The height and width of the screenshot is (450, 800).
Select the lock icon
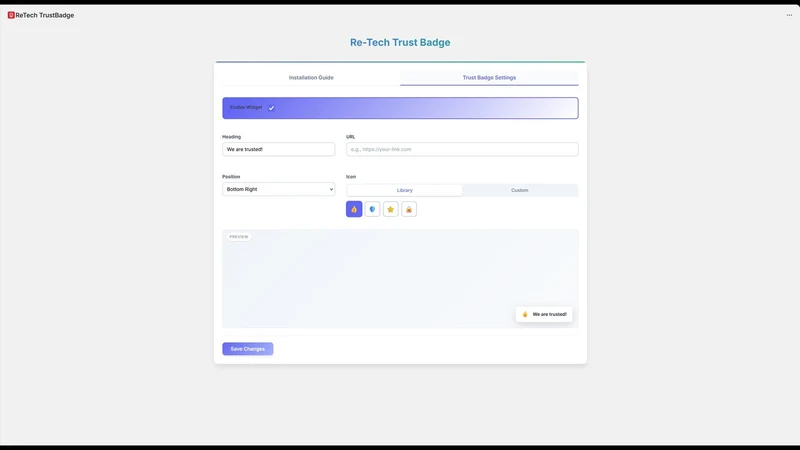coord(409,209)
